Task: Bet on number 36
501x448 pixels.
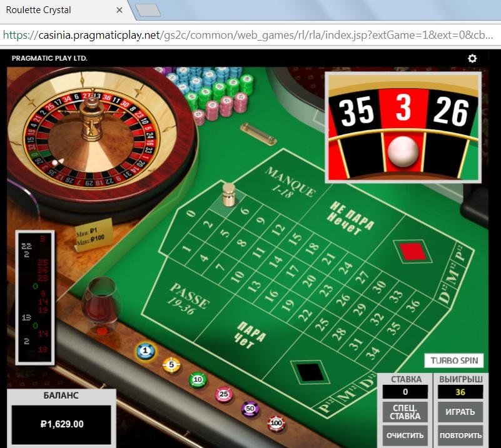Action: pyautogui.click(x=413, y=306)
